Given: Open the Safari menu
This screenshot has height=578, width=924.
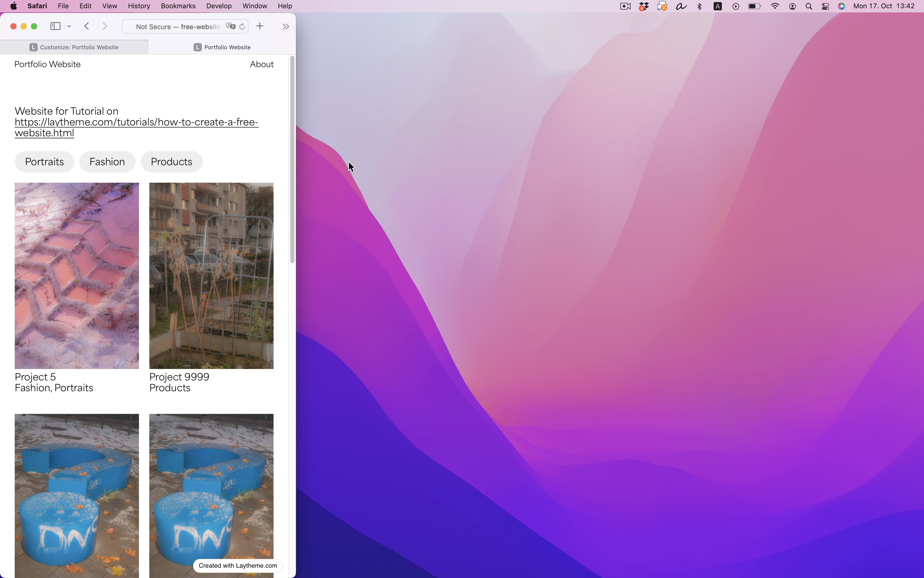Looking at the screenshot, I should tap(37, 6).
